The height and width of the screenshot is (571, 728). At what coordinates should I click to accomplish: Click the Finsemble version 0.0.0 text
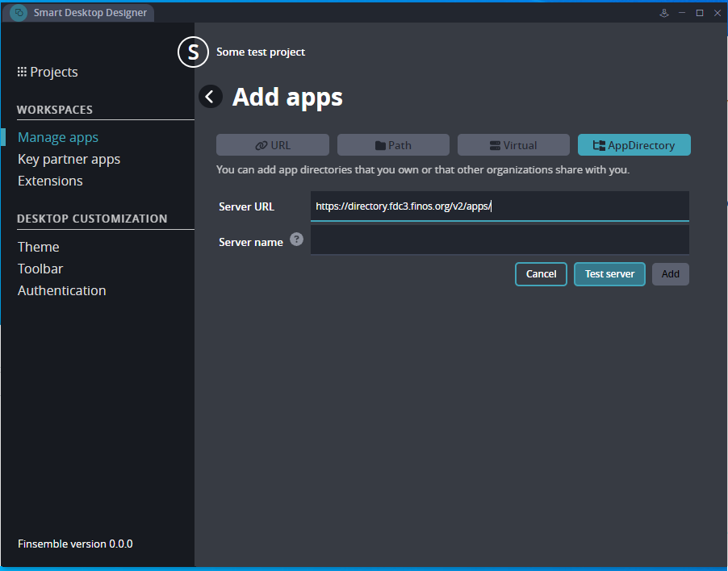pyautogui.click(x=75, y=544)
